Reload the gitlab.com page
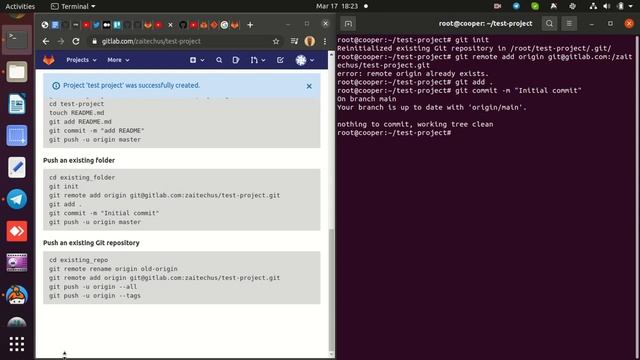 pos(76,41)
